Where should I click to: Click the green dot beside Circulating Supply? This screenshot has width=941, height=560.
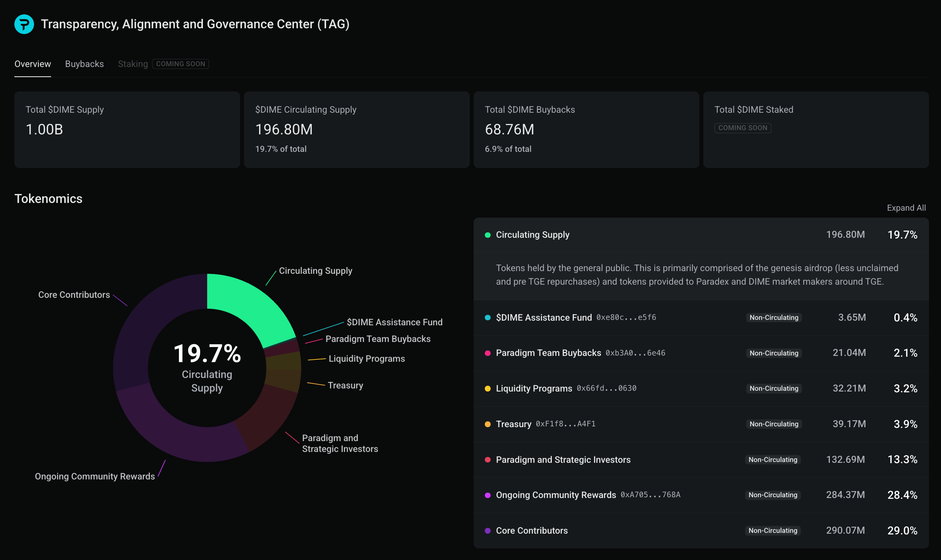click(x=488, y=235)
